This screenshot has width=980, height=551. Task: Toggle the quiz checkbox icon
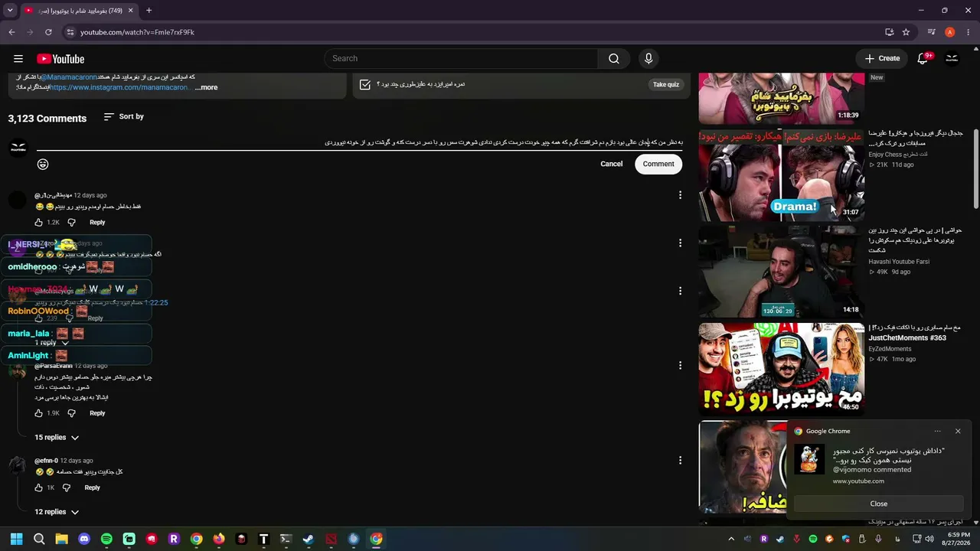(x=365, y=85)
